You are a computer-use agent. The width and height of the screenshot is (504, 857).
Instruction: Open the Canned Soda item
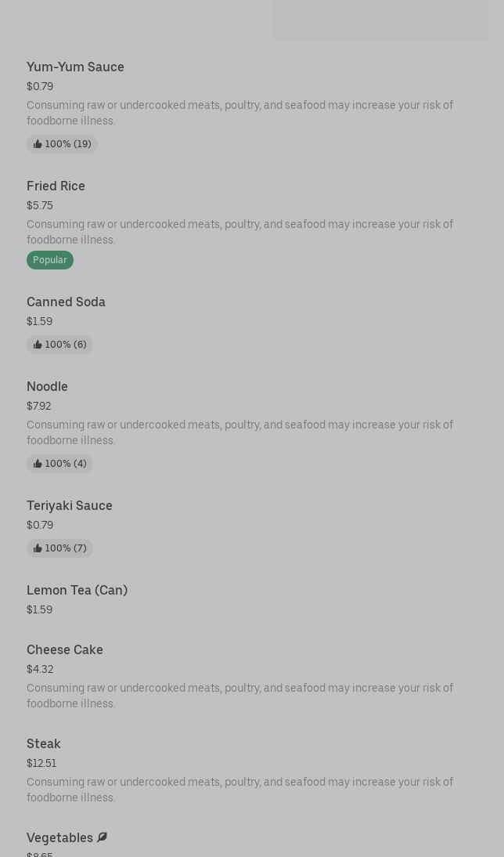pos(66,302)
